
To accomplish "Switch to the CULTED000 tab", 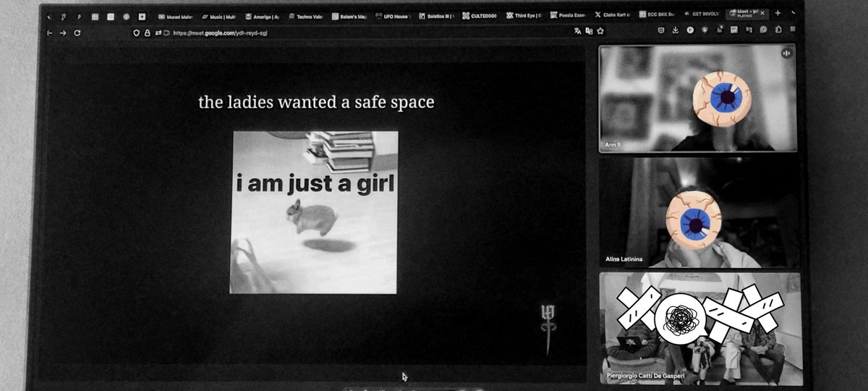I will 480,15.
